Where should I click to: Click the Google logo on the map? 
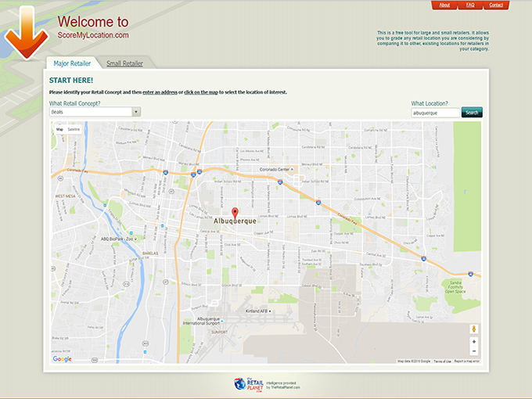point(62,359)
